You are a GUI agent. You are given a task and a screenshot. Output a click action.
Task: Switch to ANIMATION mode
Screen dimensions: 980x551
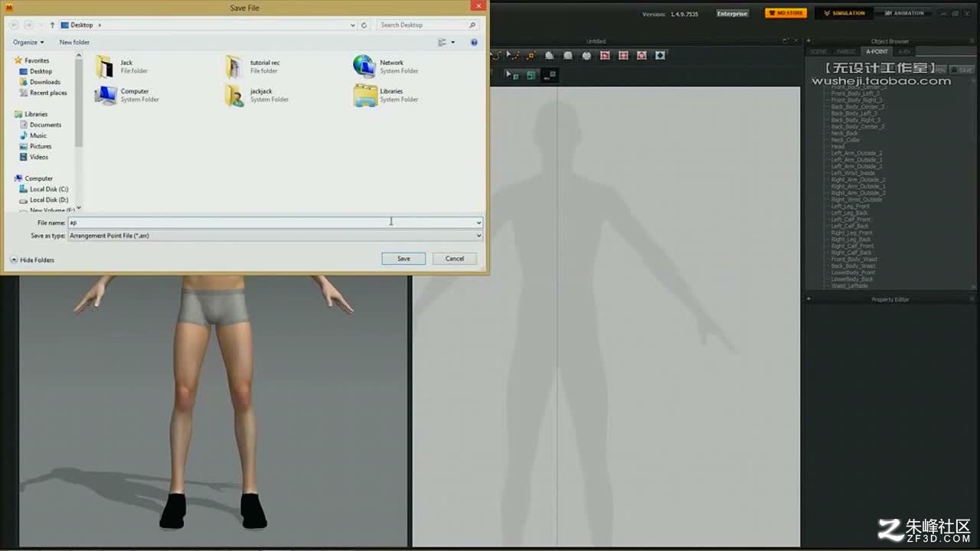pyautogui.click(x=903, y=13)
